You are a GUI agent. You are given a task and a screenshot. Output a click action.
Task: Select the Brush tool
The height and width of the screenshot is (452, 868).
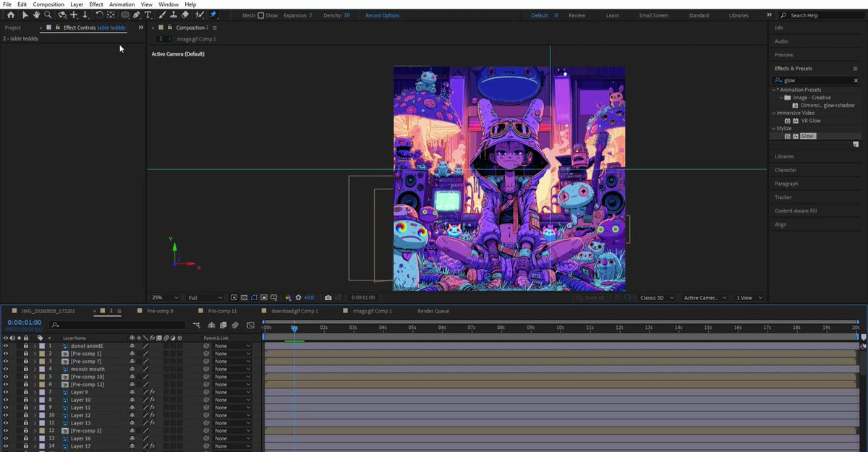[163, 14]
